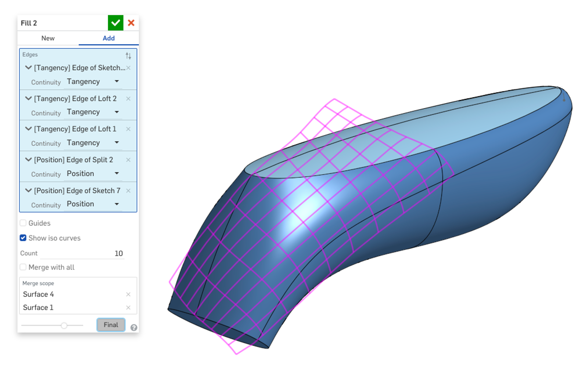Click the iso curves Count field

coord(82,253)
